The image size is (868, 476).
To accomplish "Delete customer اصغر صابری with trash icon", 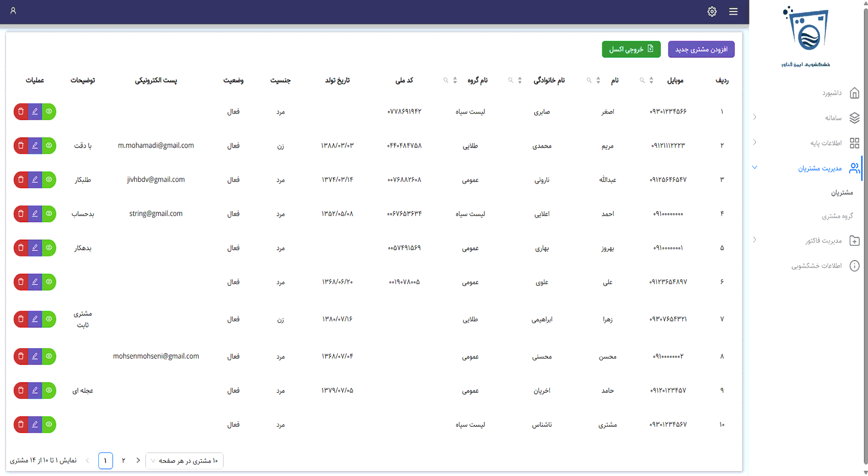I will click(x=21, y=111).
